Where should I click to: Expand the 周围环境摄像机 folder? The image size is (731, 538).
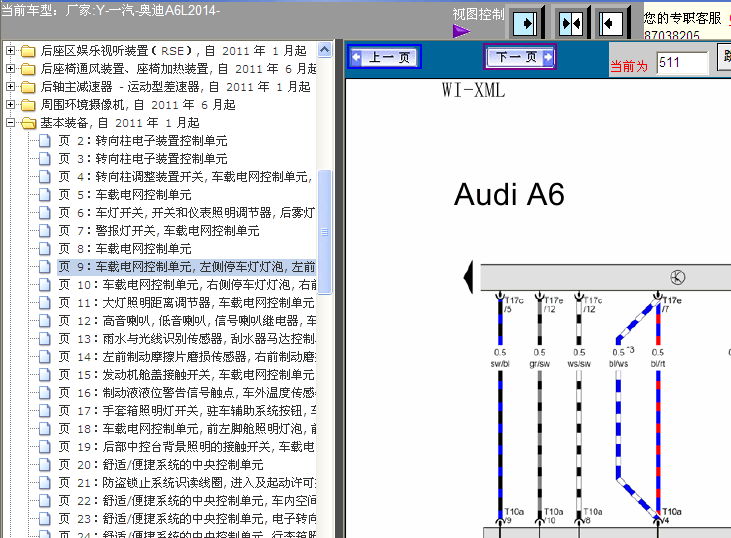[10, 104]
